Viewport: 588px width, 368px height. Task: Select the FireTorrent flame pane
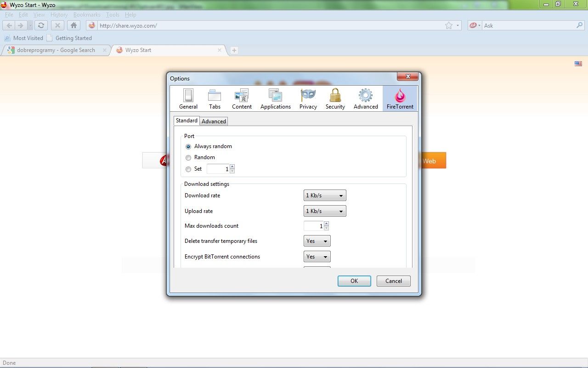click(x=400, y=99)
